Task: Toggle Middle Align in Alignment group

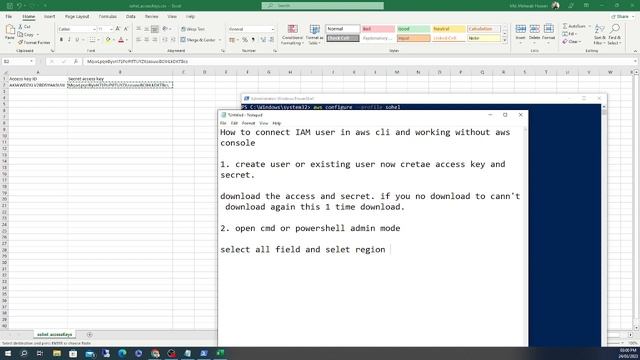Action: [x=147, y=29]
